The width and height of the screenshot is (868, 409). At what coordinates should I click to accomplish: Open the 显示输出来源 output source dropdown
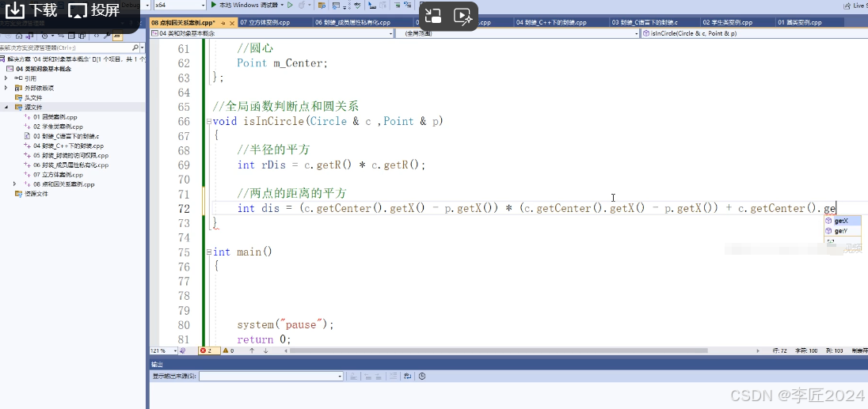[x=271, y=376]
